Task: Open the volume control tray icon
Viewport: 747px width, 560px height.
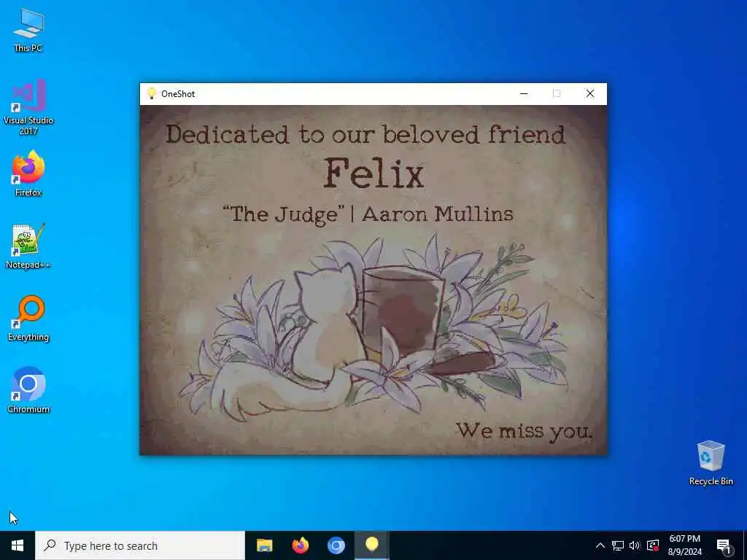Action: (635, 545)
